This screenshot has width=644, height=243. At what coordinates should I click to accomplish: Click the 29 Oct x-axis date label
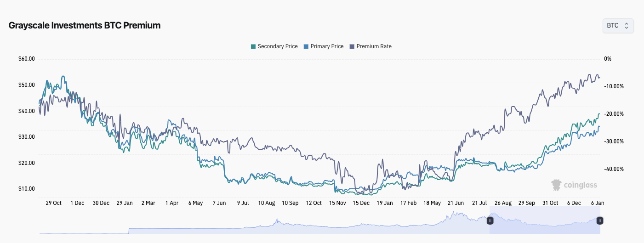(x=54, y=203)
